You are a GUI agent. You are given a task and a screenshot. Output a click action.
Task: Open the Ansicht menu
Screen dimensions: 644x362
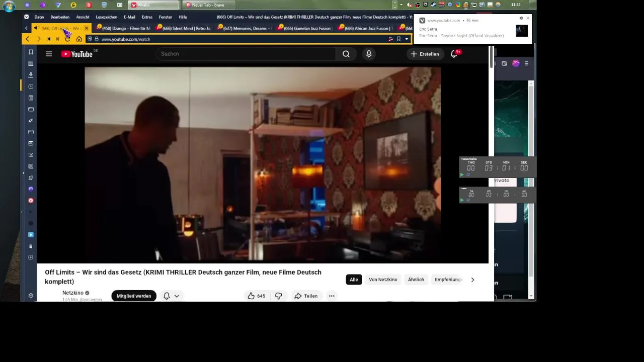(83, 17)
